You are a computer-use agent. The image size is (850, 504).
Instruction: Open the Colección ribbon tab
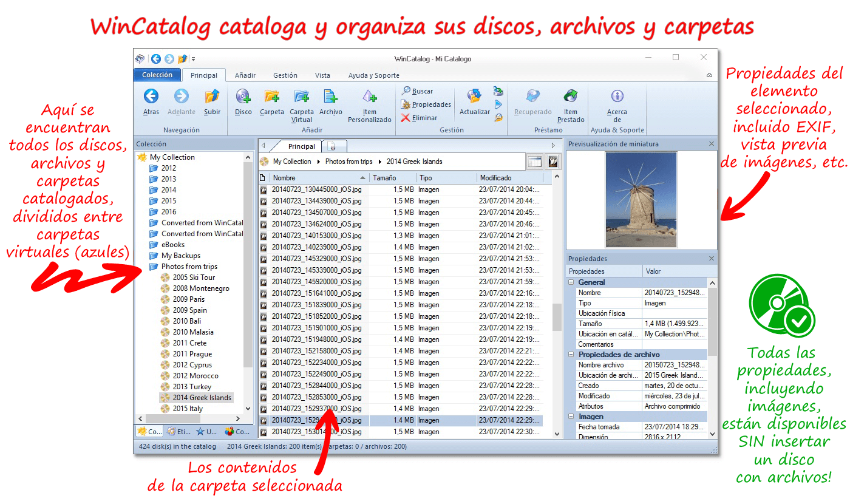157,75
